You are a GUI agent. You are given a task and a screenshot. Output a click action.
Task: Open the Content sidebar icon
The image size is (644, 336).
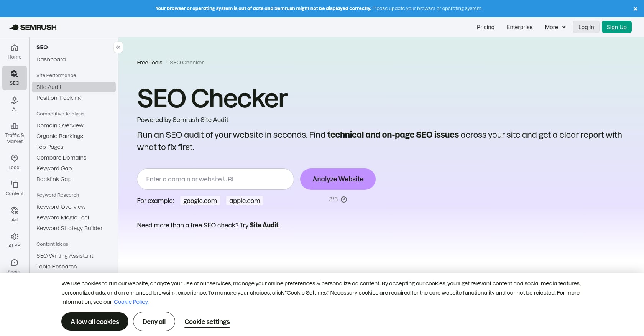click(15, 188)
